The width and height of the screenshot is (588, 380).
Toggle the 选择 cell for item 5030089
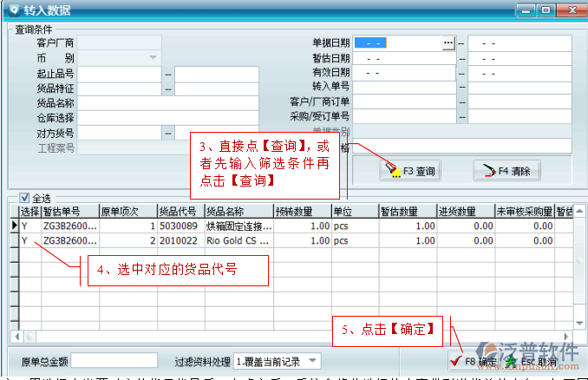26,226
